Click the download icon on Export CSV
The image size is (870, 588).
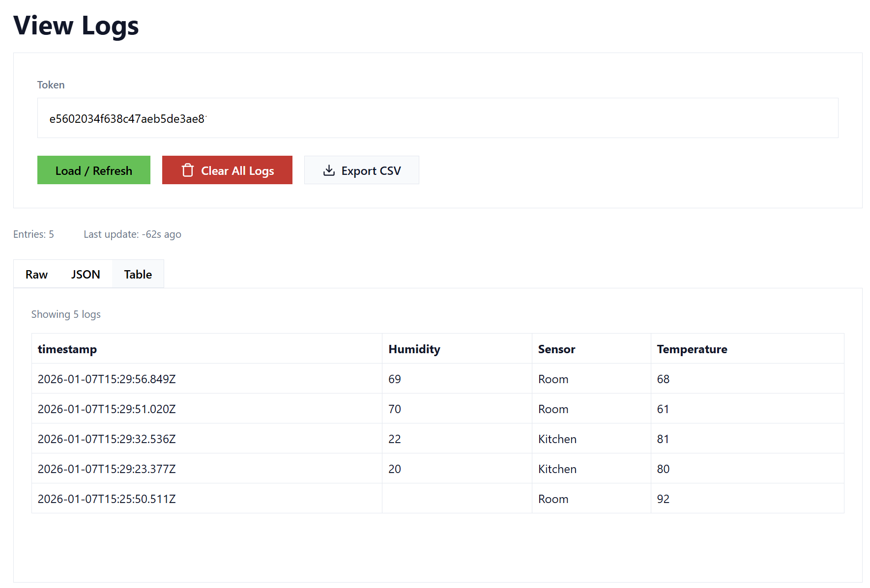(x=328, y=170)
